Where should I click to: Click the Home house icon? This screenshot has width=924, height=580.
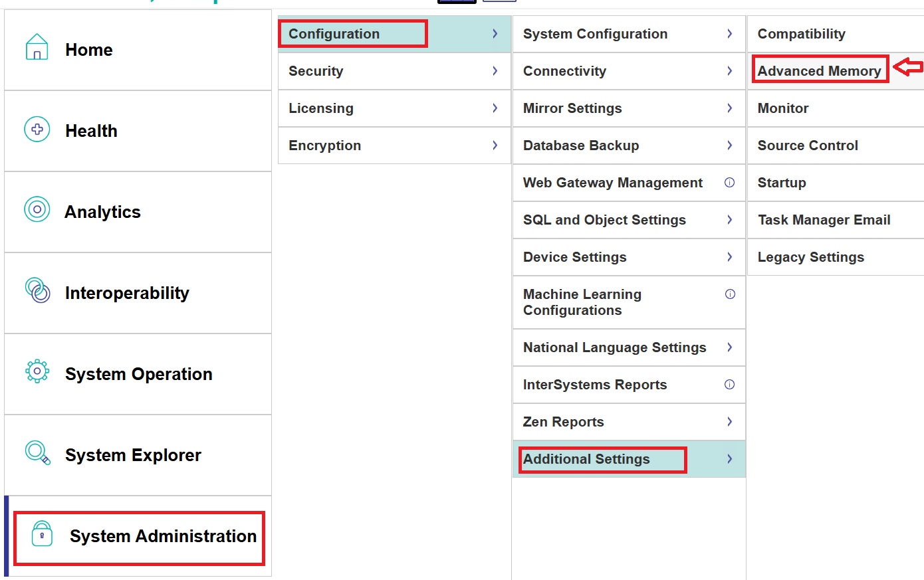click(37, 48)
